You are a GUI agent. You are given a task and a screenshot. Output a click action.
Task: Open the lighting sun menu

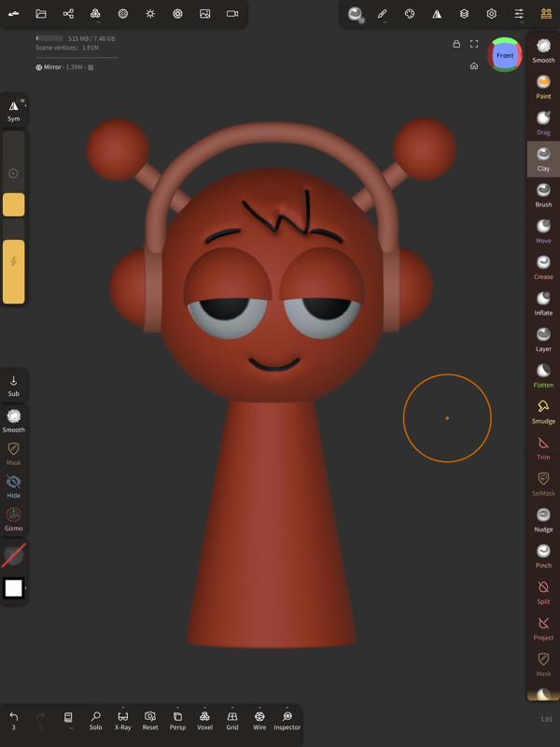click(x=150, y=14)
